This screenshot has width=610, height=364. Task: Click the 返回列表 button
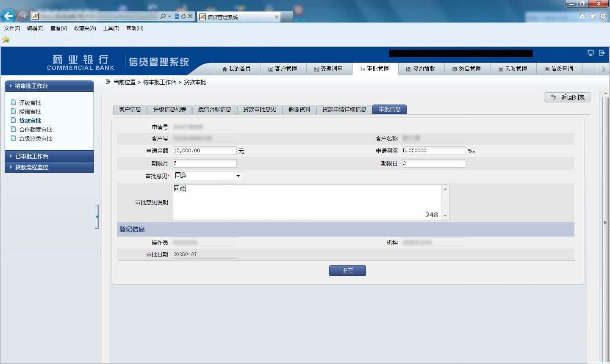(x=567, y=97)
